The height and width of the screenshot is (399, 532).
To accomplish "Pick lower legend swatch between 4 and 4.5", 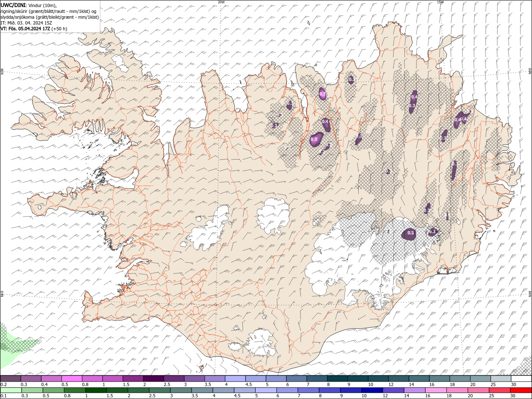I will 223,390.
